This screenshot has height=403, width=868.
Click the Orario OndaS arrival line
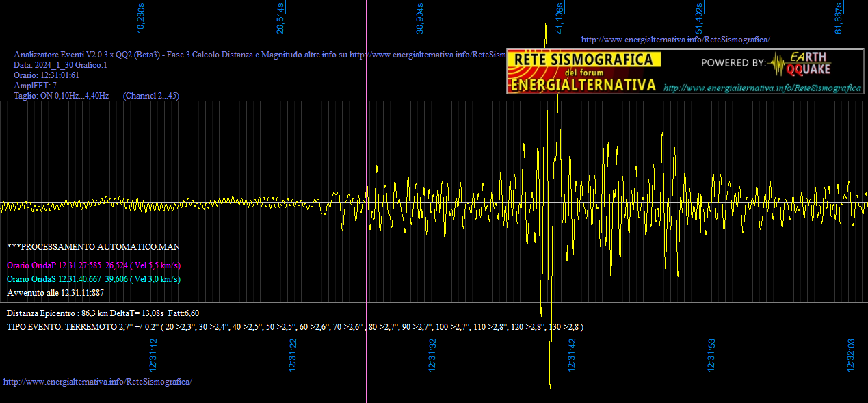[x=94, y=278]
